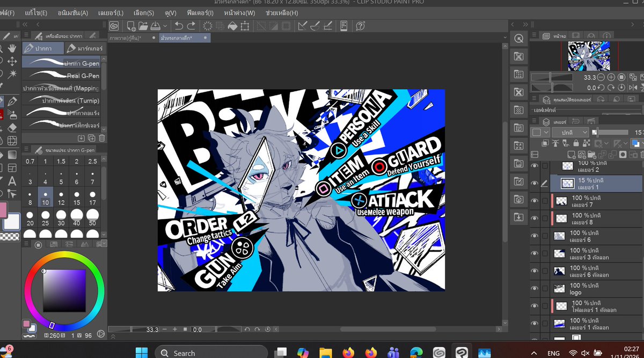This screenshot has height=358, width=644.
Task: Select the Auto select magic wand tool
Action: pyautogui.click(x=12, y=74)
